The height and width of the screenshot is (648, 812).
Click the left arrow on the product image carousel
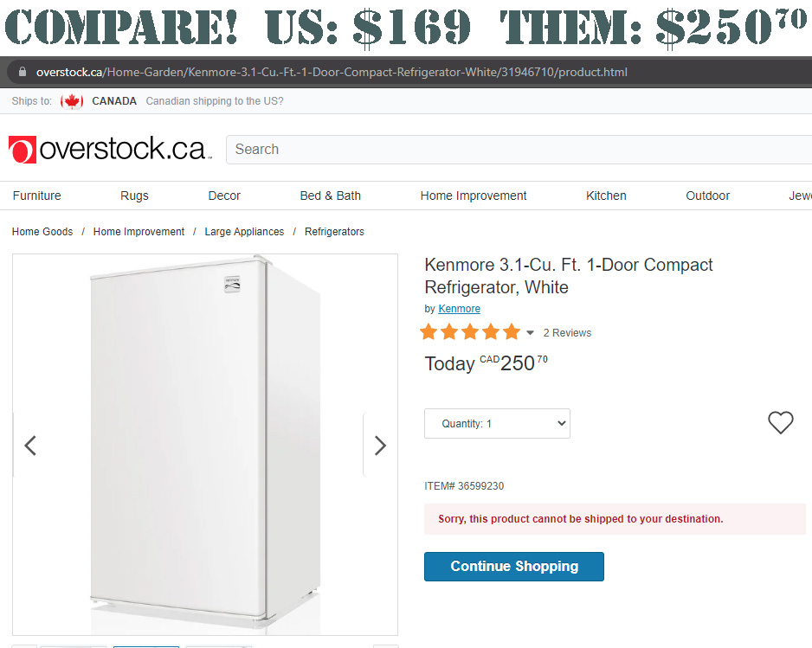(30, 445)
